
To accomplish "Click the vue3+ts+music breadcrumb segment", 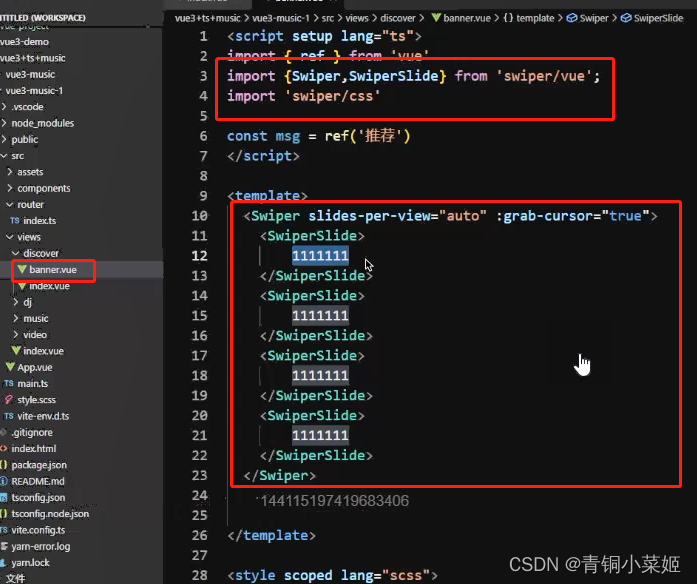I will coord(208,18).
